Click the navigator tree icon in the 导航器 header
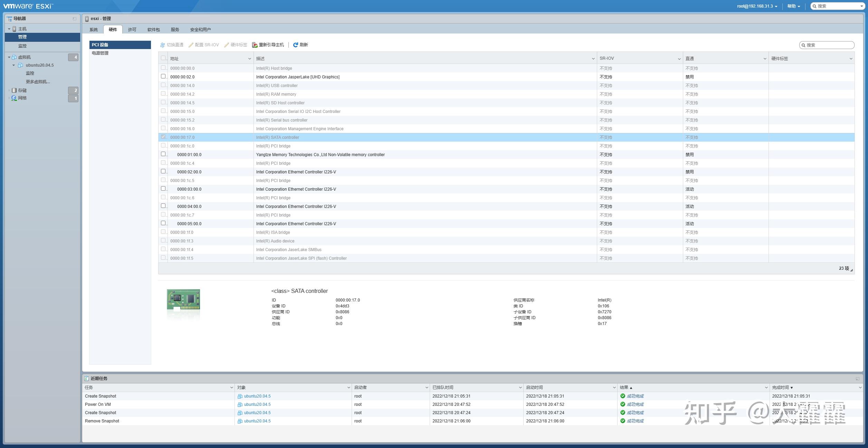The image size is (868, 448). click(9, 18)
